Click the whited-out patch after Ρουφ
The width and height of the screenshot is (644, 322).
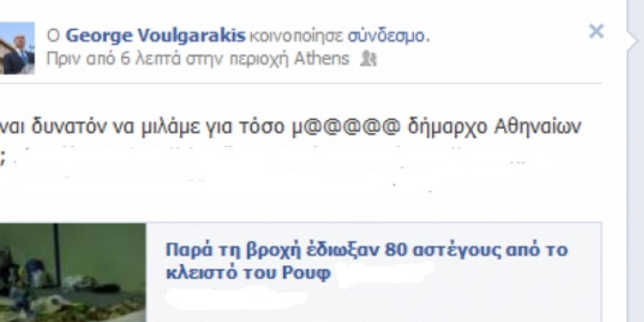click(x=385, y=273)
